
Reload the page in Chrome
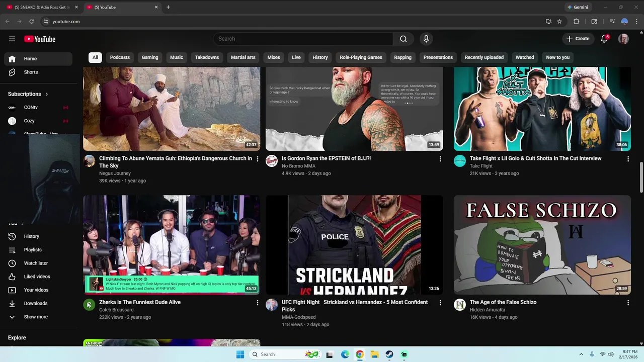pos(31,22)
